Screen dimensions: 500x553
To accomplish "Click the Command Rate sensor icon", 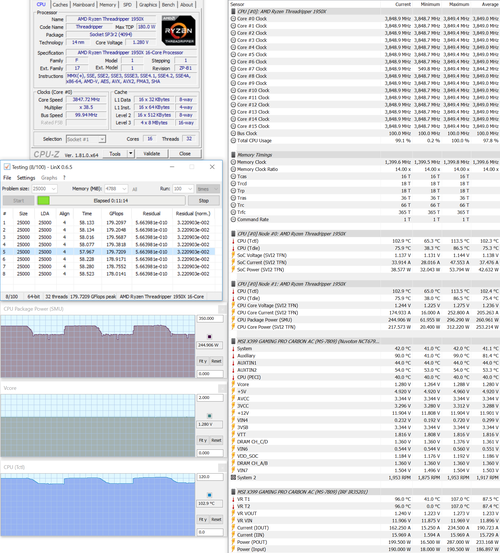I will (233, 219).
